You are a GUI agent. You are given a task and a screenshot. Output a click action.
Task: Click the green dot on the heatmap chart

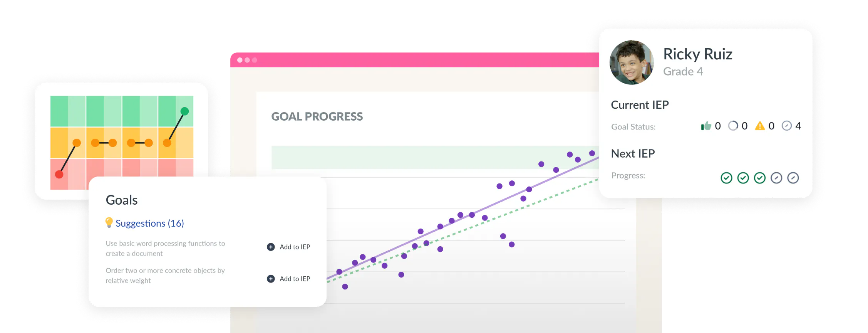tap(184, 111)
